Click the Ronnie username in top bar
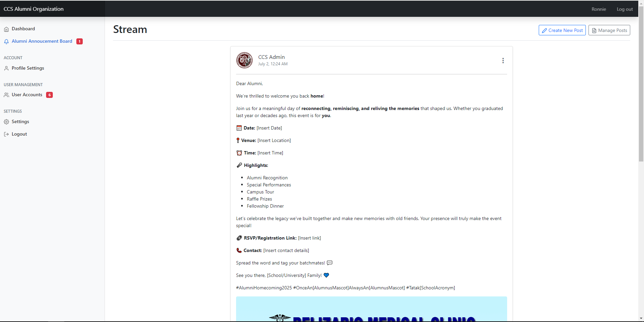Image resolution: width=644 pixels, height=322 pixels. [x=599, y=9]
